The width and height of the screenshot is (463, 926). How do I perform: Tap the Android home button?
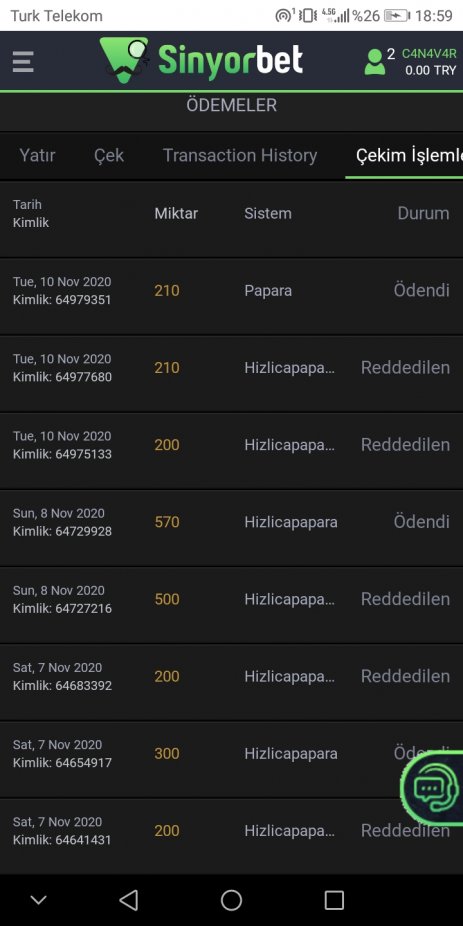(232, 900)
